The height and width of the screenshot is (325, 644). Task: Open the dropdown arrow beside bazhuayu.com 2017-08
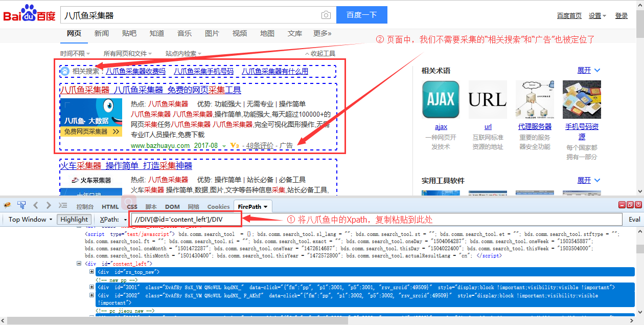point(224,146)
